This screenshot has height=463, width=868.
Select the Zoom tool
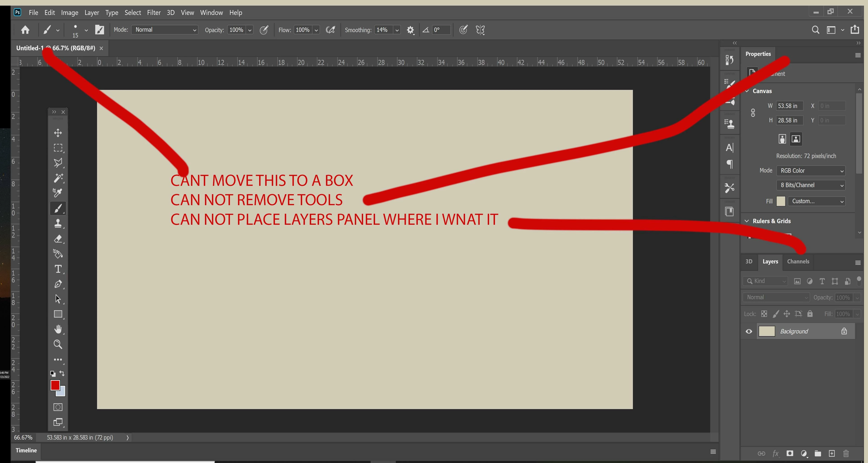click(58, 344)
